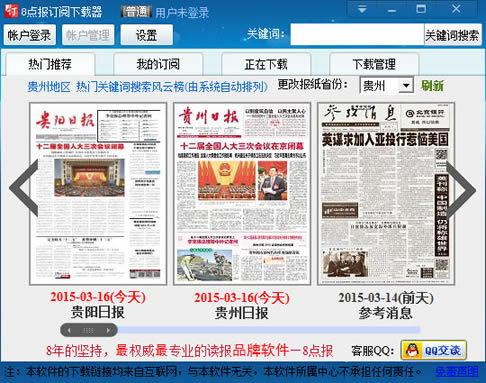486x383 pixels.
Task: Click the scrollbar right arrow
Action: tap(108, 330)
